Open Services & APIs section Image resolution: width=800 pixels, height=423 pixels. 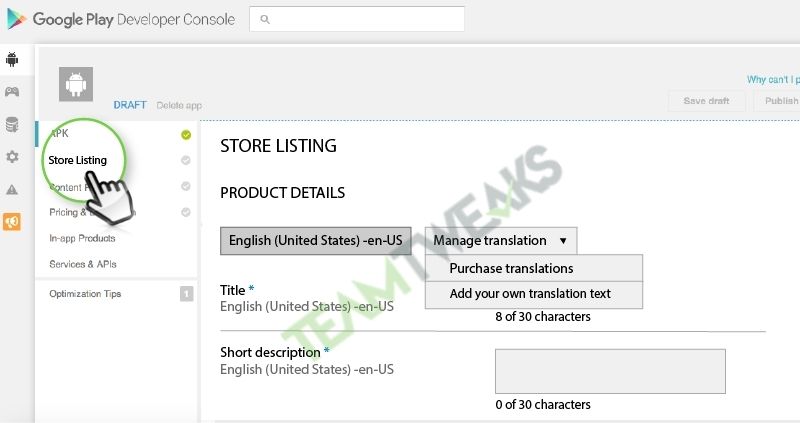pyautogui.click(x=83, y=264)
